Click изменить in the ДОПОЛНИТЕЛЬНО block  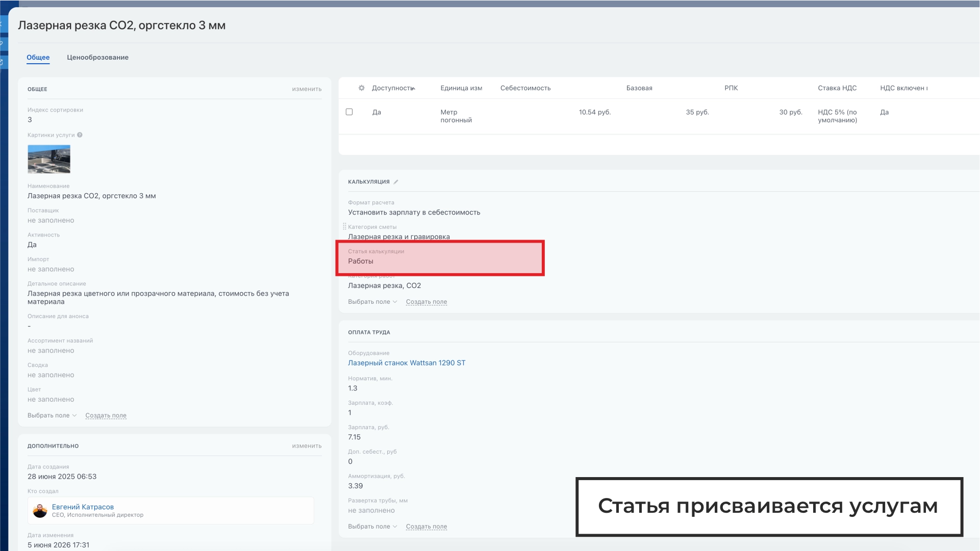[307, 446]
